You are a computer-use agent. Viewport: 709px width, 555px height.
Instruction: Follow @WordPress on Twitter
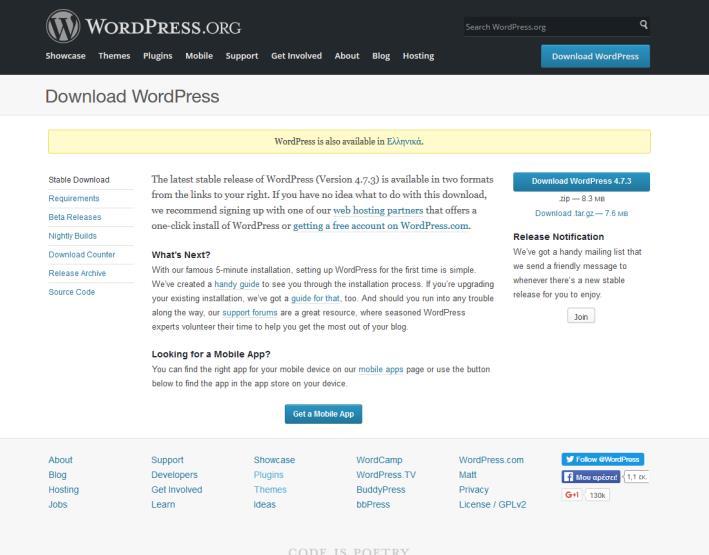603,459
